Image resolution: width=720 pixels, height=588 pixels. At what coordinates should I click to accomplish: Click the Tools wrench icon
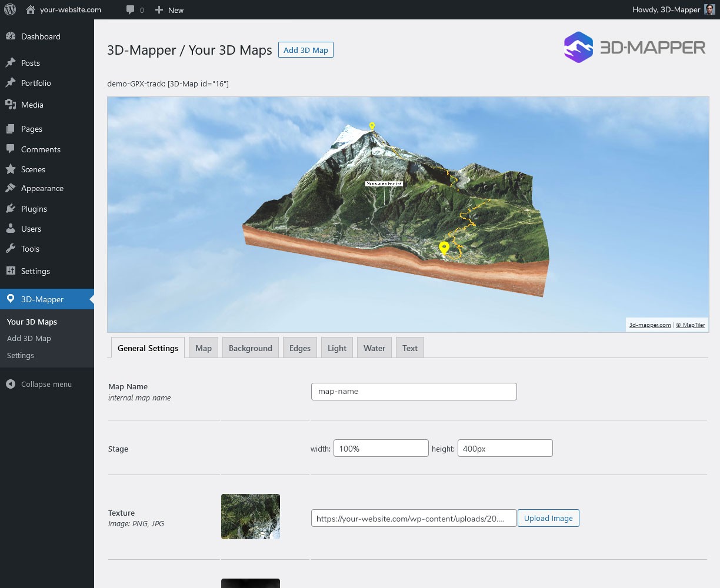(11, 249)
